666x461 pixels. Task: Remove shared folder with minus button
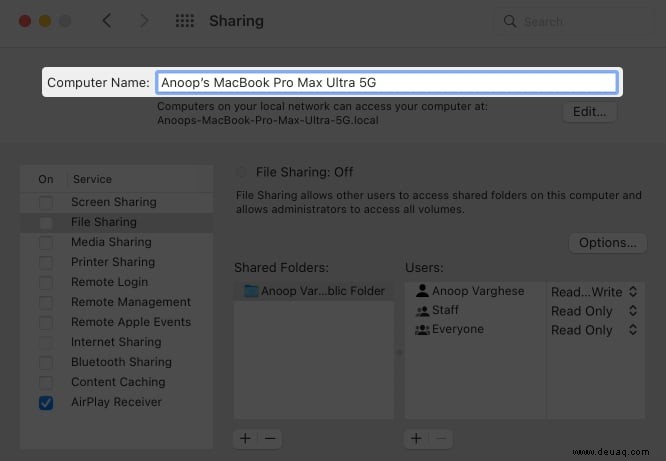coord(270,438)
